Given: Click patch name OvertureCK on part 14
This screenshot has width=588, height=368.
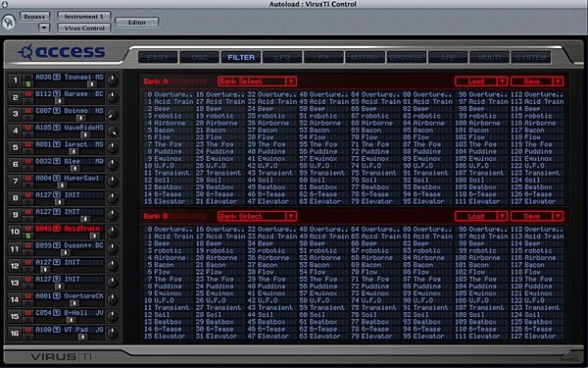Looking at the screenshot, I should click(83, 296).
